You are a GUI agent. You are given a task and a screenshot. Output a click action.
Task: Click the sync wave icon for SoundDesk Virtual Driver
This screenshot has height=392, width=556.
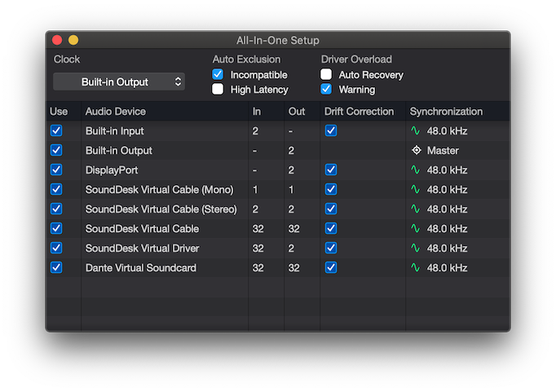click(x=415, y=249)
